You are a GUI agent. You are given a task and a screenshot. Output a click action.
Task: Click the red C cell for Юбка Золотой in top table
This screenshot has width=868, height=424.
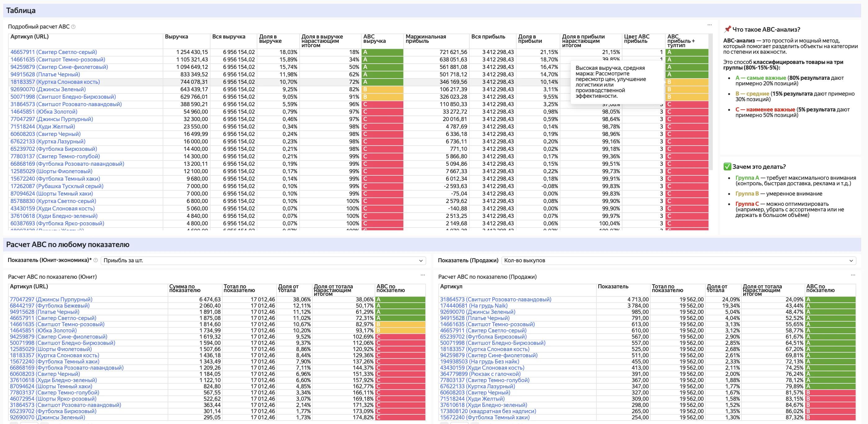(382, 112)
